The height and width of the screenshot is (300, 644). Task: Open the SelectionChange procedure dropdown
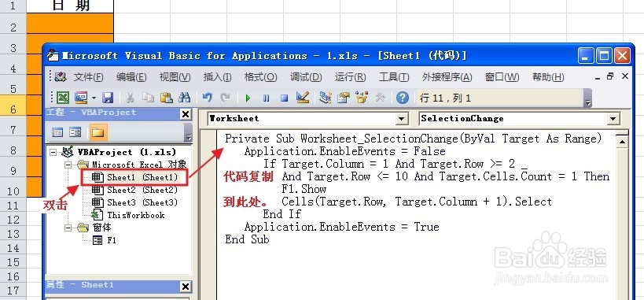tap(613, 119)
